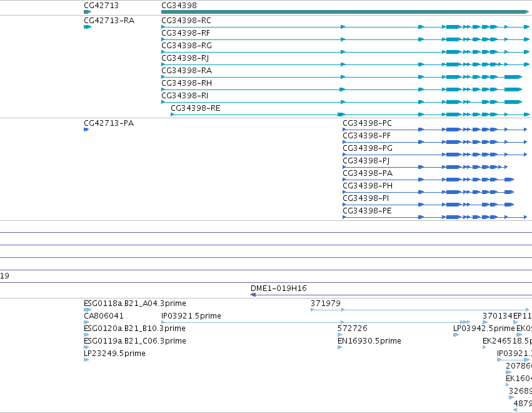Click the large exon block on CG34398-RC

454,27
